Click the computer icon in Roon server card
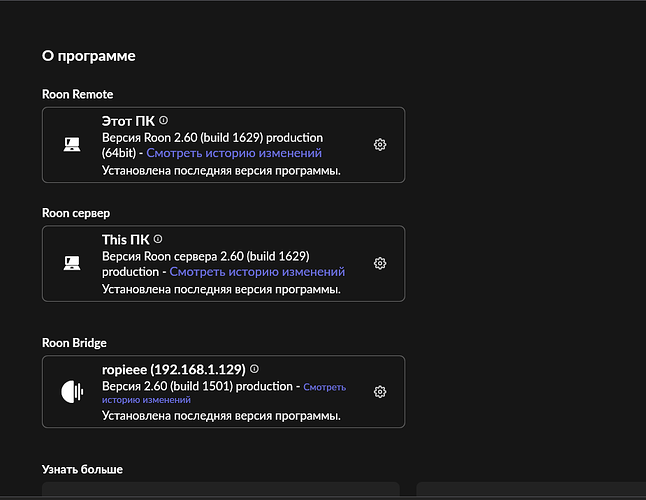Viewport: 646px width, 500px height. [72, 263]
